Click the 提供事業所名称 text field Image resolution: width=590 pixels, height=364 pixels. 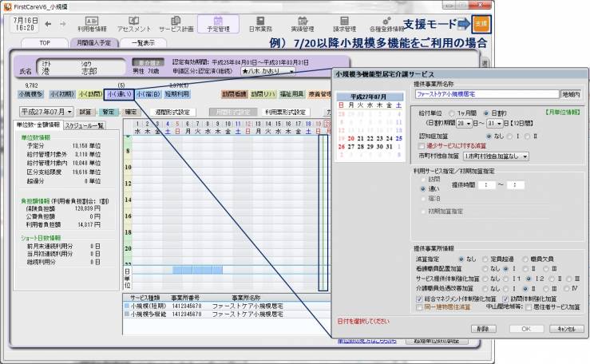click(487, 93)
